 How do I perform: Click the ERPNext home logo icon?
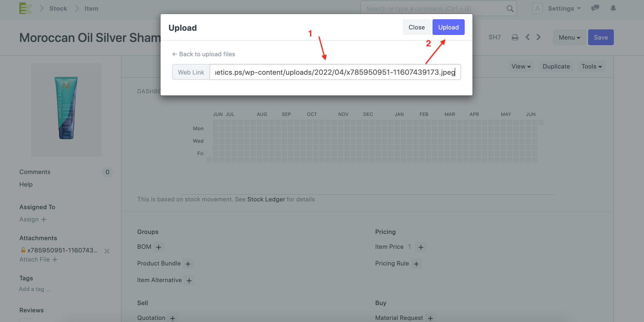tap(25, 8)
